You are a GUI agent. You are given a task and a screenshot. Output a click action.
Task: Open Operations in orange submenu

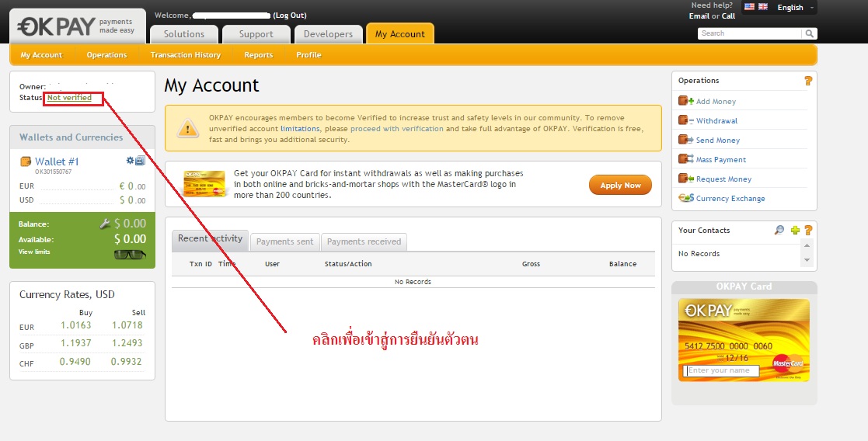tap(106, 55)
